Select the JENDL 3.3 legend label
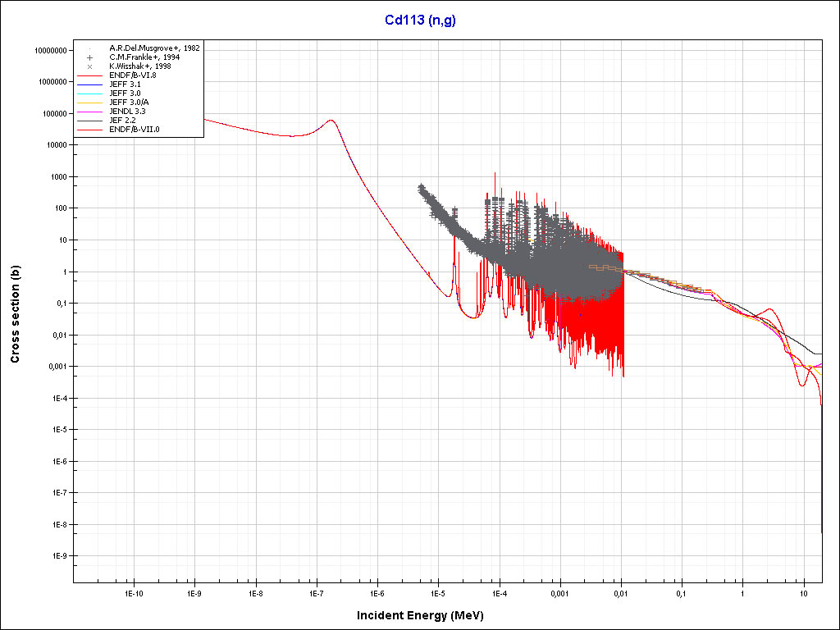The height and width of the screenshot is (630, 840). click(x=127, y=112)
